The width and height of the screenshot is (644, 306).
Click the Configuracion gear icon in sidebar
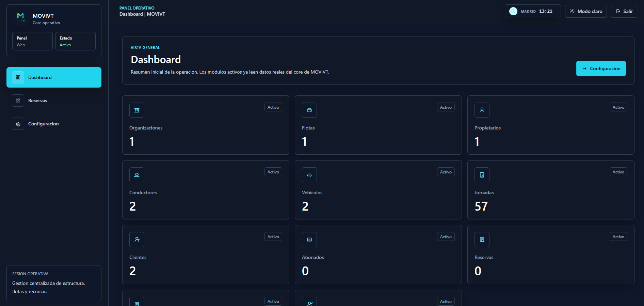pos(18,124)
